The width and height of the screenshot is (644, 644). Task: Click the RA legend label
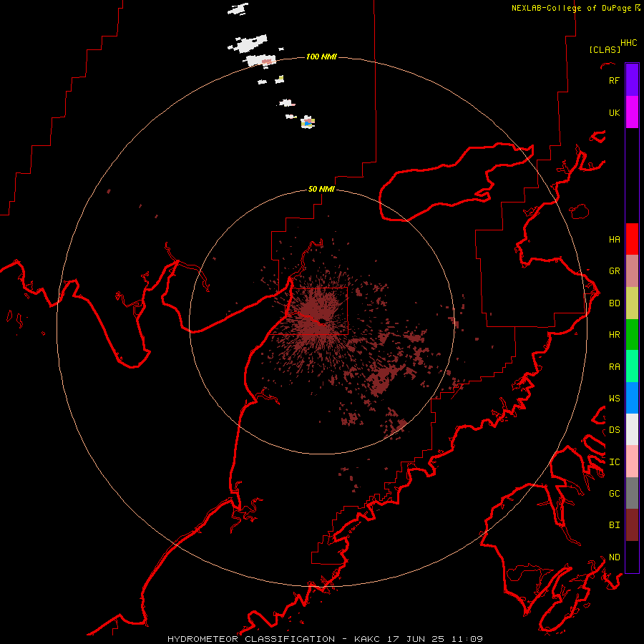pyautogui.click(x=614, y=366)
